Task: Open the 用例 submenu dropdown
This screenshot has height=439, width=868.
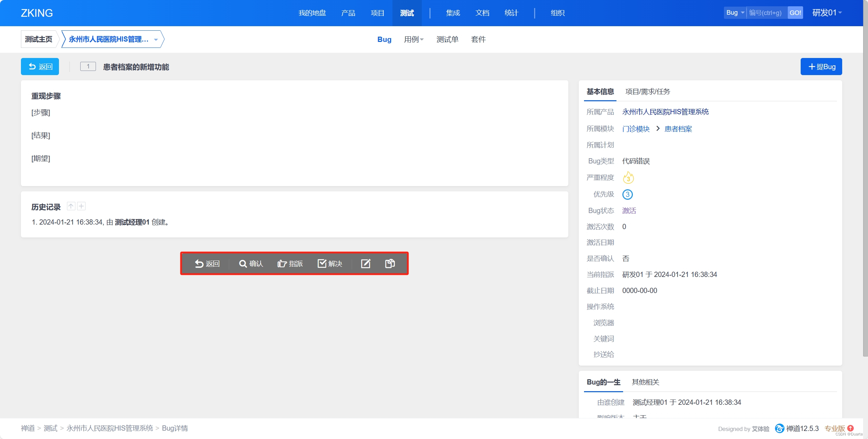Action: coord(414,39)
